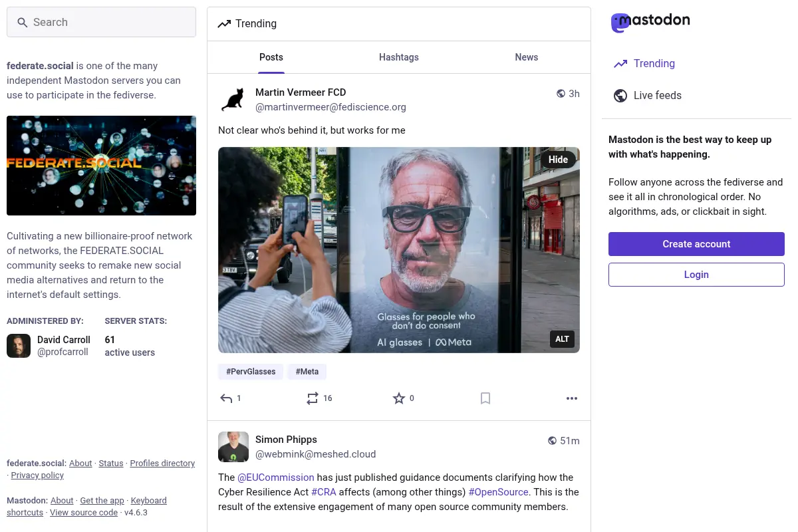Switch to the Hashtags tab
The width and height of the screenshot is (798, 532).
(399, 57)
